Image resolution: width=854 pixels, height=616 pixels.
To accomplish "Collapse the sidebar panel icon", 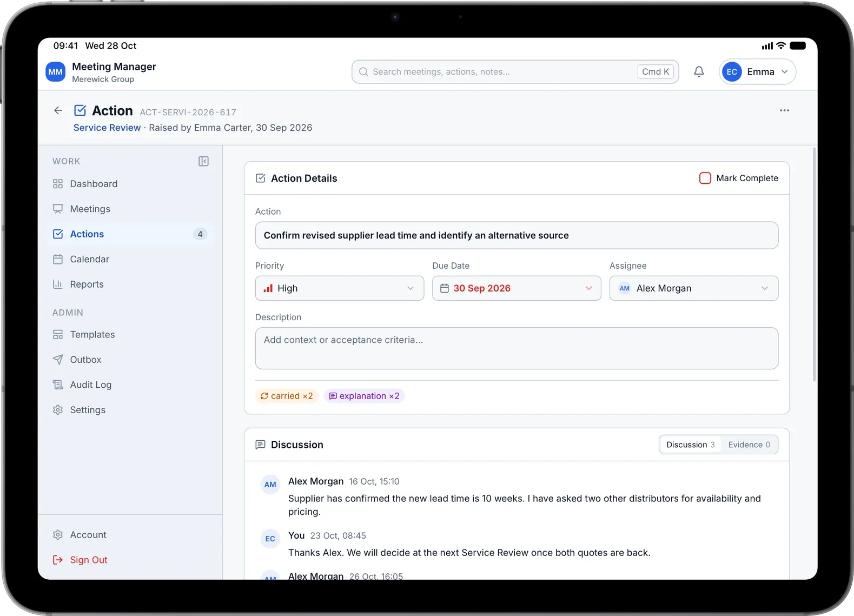I will (x=203, y=161).
